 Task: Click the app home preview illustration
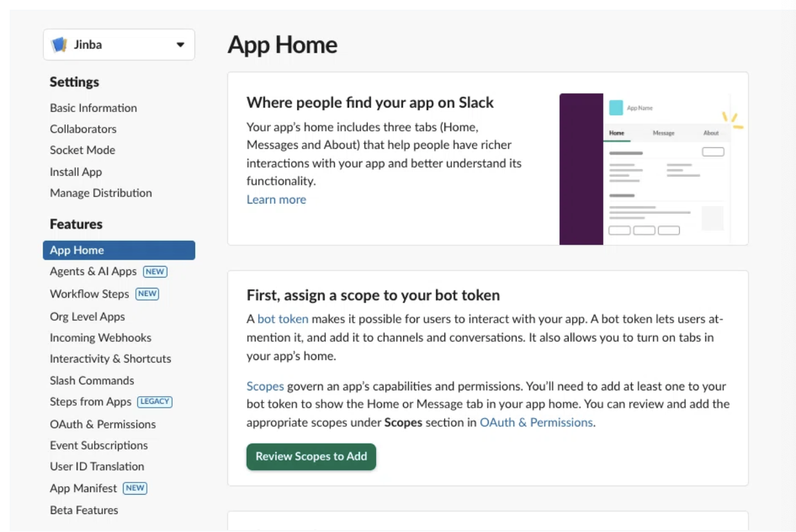pos(652,169)
